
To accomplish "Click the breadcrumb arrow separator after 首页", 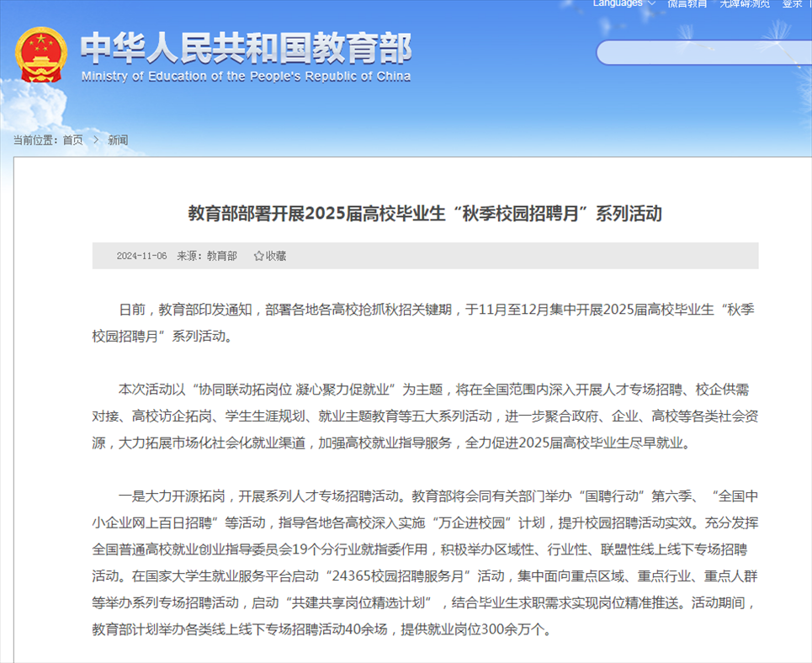I will click(x=96, y=141).
